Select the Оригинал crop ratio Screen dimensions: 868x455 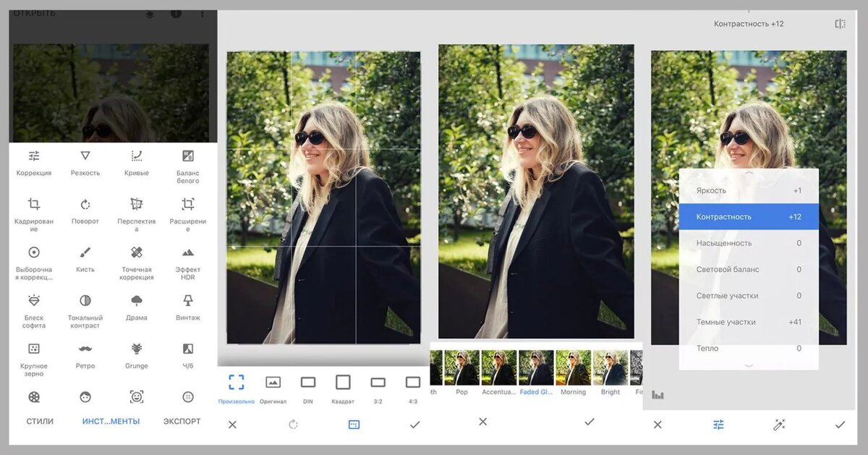coord(273,389)
